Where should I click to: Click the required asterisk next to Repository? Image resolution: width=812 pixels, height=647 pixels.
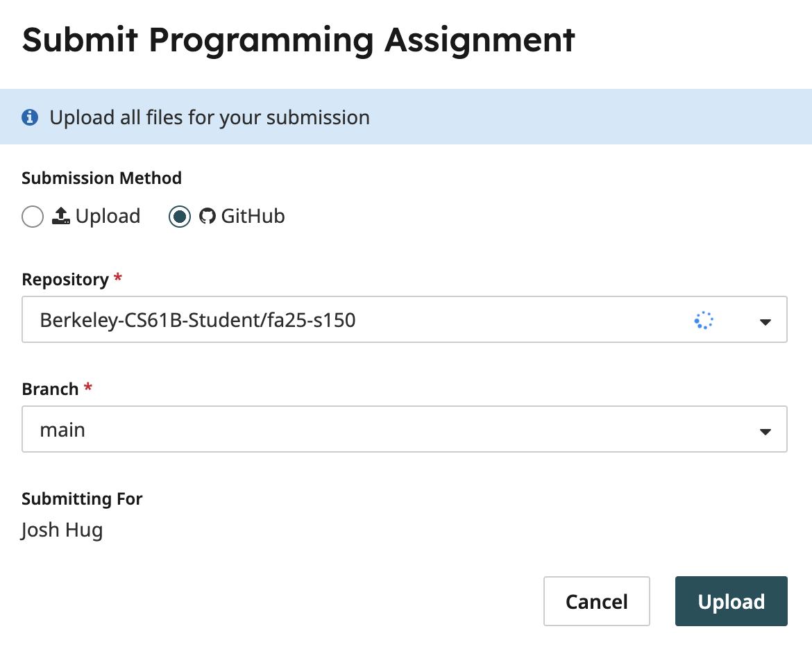tap(117, 278)
